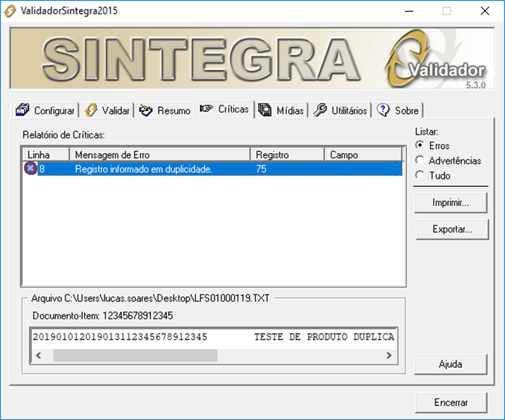This screenshot has width=505, height=420.
Task: Click the Utilitários wrench icon
Action: [320, 110]
